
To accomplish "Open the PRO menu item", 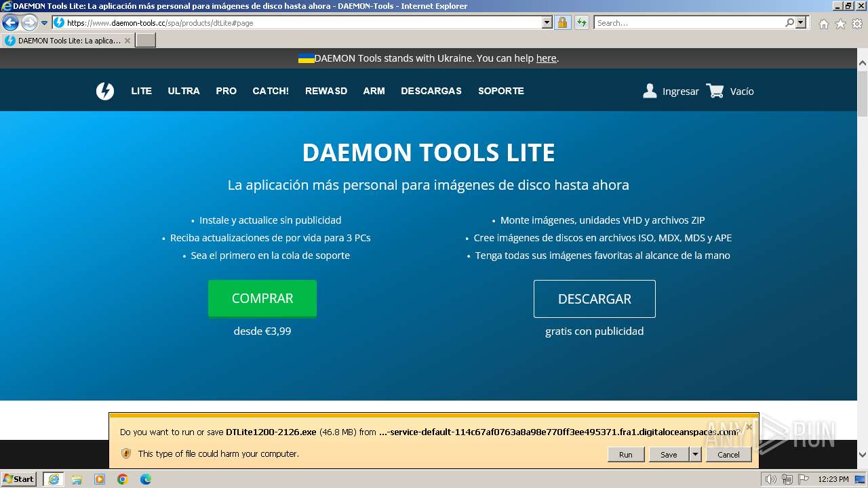I will pyautogui.click(x=226, y=91).
